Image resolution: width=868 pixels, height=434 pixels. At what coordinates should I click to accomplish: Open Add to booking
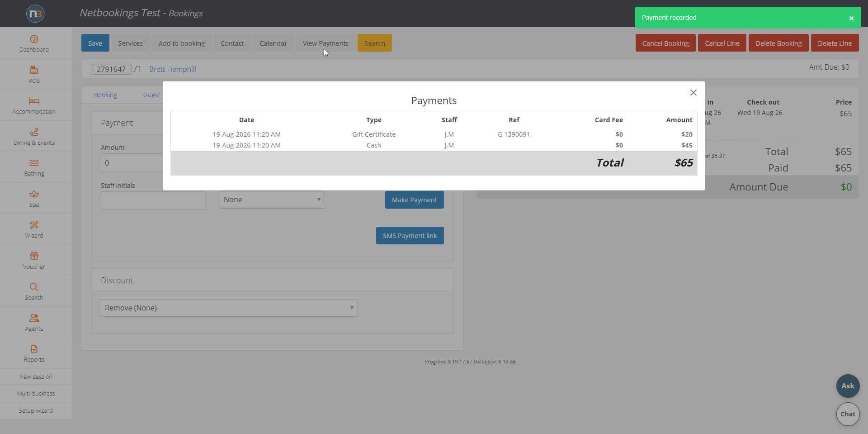coord(182,43)
